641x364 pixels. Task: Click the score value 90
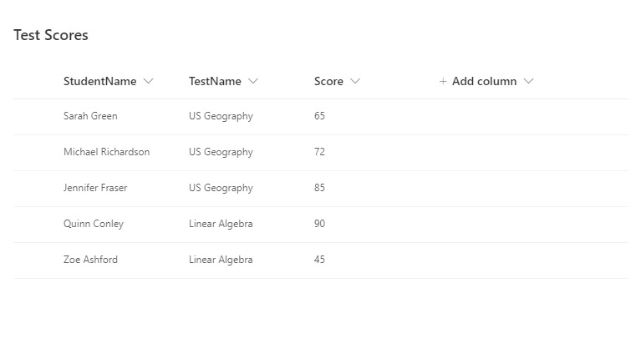pyautogui.click(x=320, y=224)
